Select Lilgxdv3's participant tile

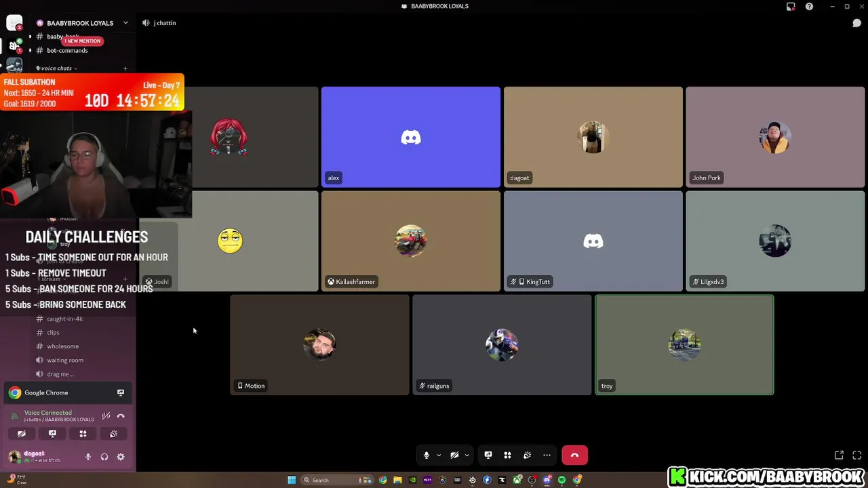(x=775, y=241)
